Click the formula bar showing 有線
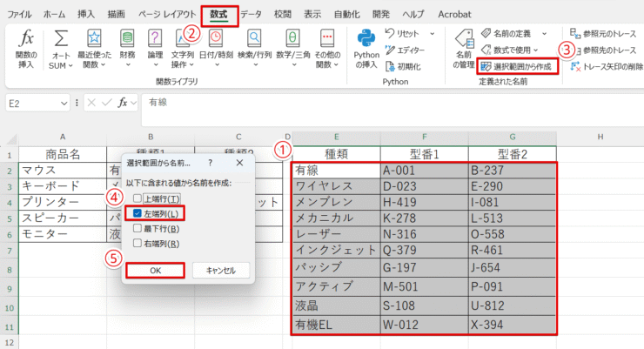The height and width of the screenshot is (349, 644). 392,109
